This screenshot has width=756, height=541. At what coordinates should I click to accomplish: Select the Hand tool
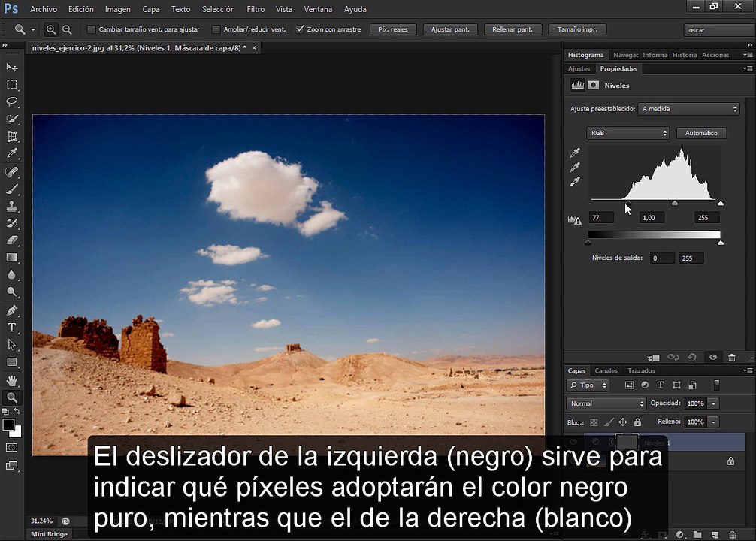tap(12, 380)
